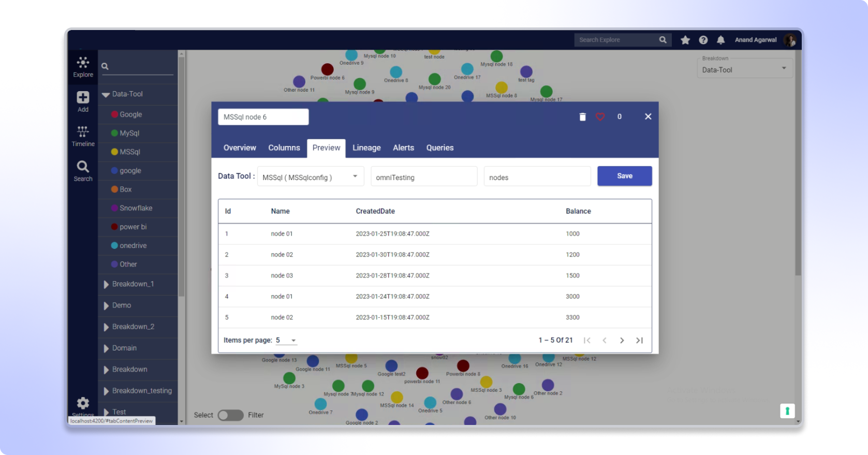Open the Items per page dropdown
868x455 pixels.
(x=286, y=341)
